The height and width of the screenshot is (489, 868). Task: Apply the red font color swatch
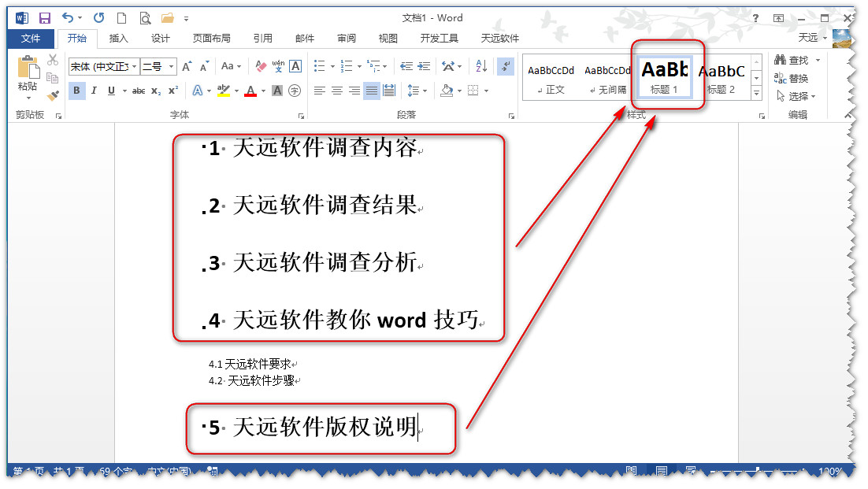250,91
